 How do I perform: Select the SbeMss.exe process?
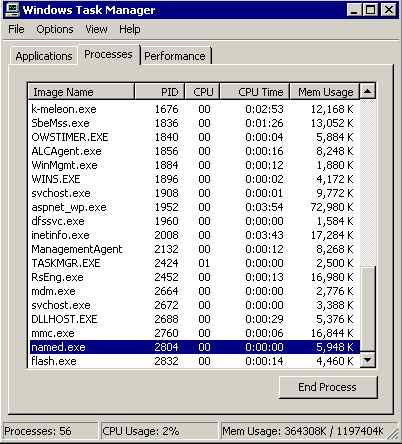coord(194,123)
